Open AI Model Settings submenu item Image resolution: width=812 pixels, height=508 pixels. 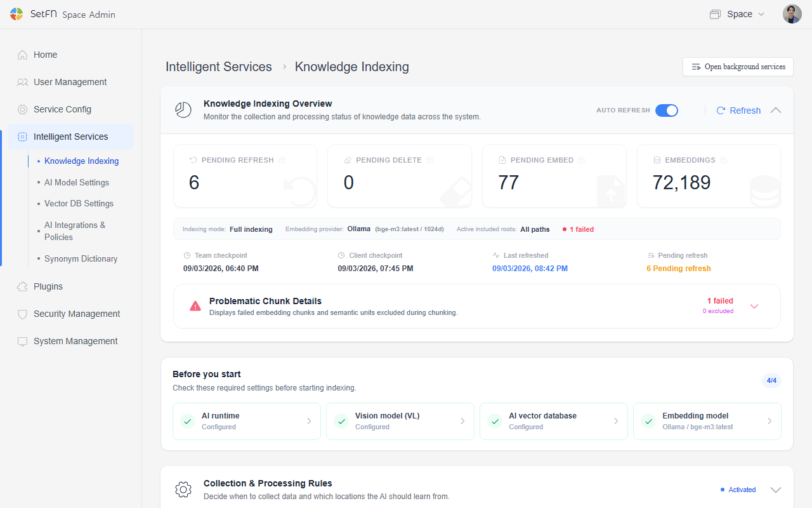[x=77, y=182]
